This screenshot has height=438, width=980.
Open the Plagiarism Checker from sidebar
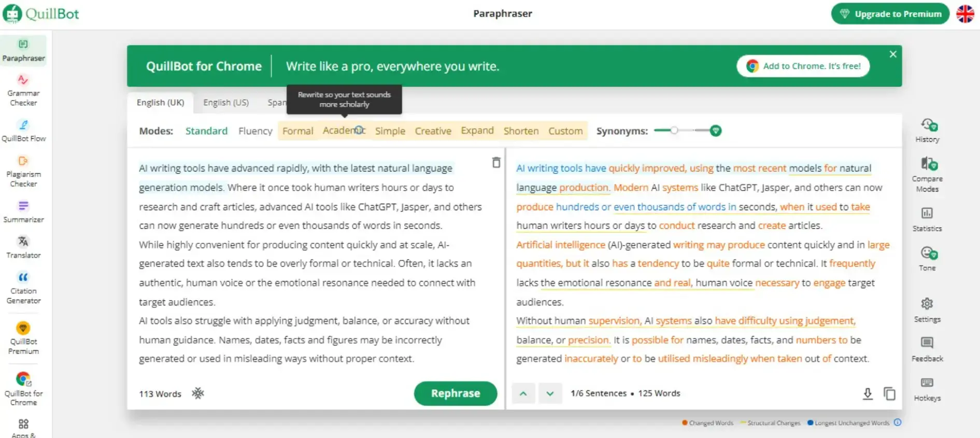(23, 171)
